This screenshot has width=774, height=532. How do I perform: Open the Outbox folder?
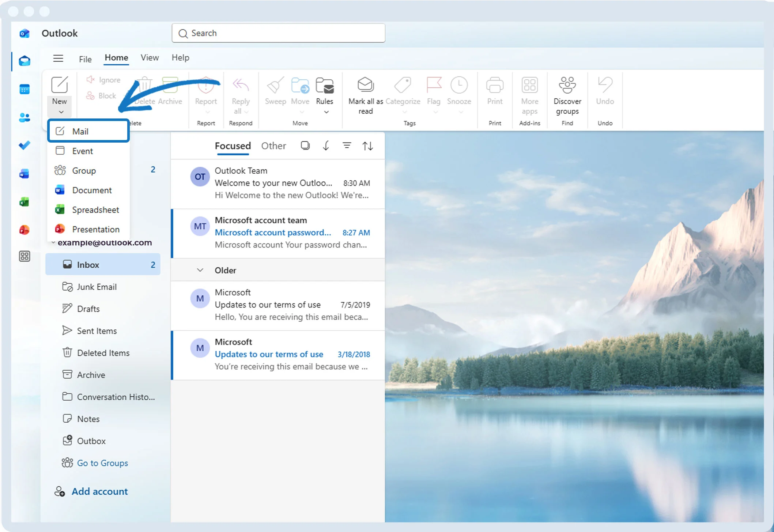click(103, 441)
